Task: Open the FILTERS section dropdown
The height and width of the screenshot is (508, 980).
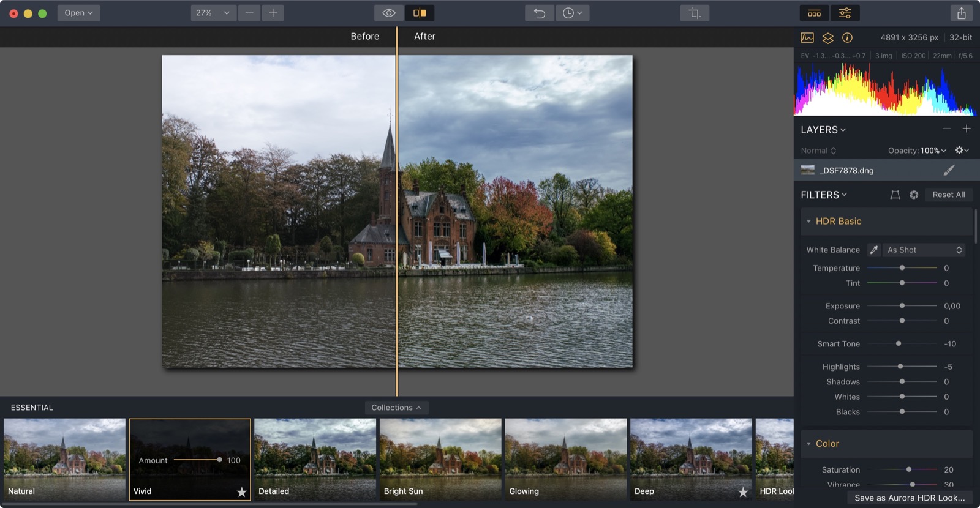Action: 824,195
